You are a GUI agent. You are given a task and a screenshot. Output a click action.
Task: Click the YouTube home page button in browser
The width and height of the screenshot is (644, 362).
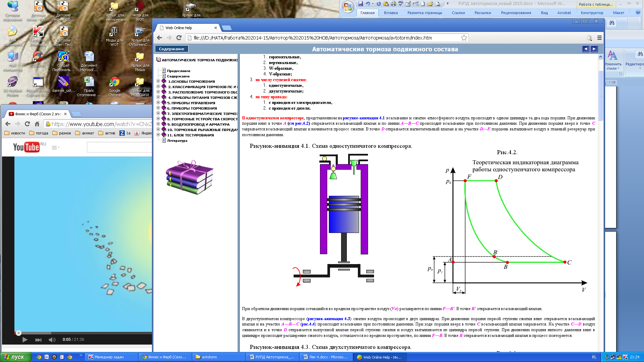click(x=37, y=124)
